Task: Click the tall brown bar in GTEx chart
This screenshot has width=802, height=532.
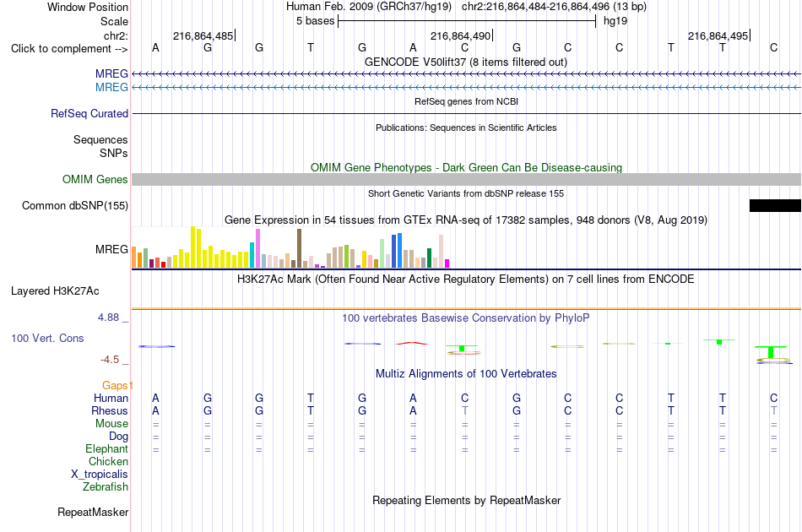Action: pyautogui.click(x=299, y=248)
